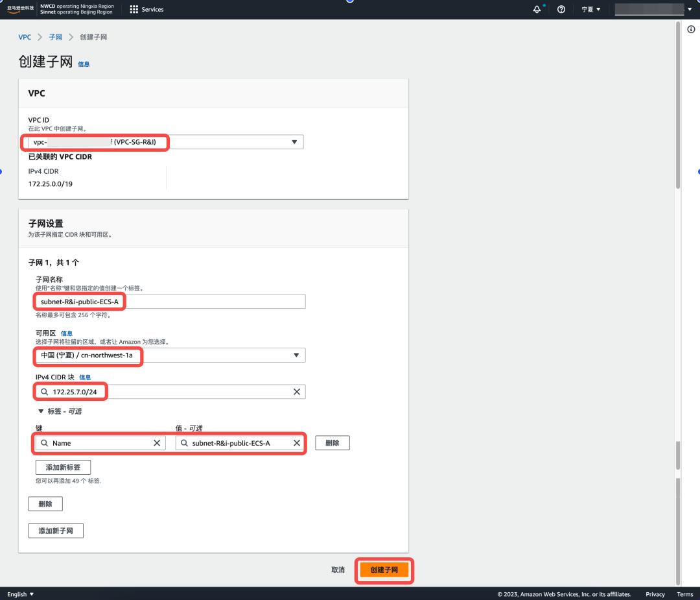Open the info panel icon at right edge
700x600 pixels.
pos(691,29)
